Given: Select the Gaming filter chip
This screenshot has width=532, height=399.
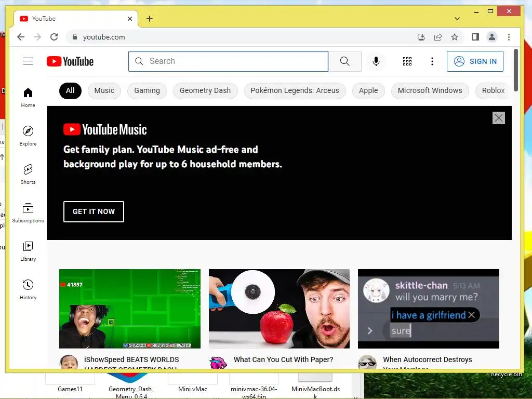Looking at the screenshot, I should (x=147, y=90).
